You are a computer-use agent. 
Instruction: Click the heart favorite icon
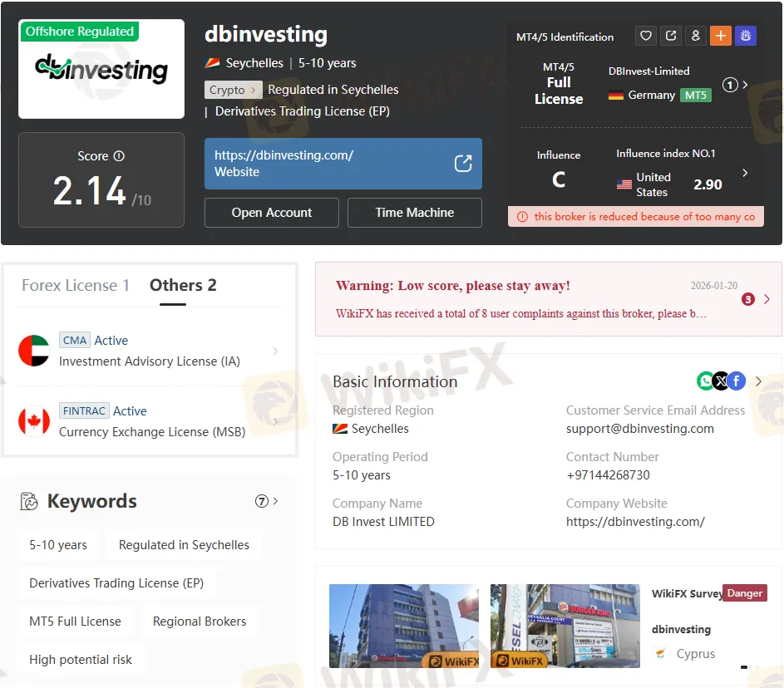pos(646,36)
